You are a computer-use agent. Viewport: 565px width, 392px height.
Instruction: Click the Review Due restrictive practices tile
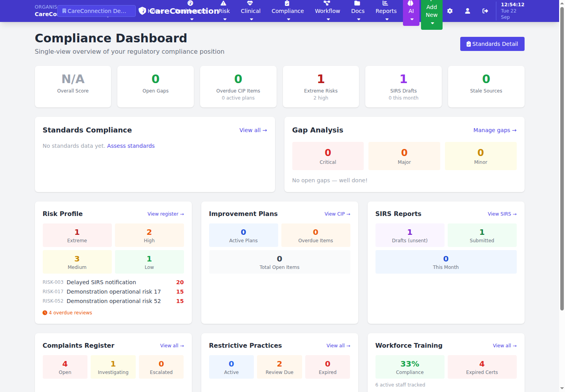point(279,367)
